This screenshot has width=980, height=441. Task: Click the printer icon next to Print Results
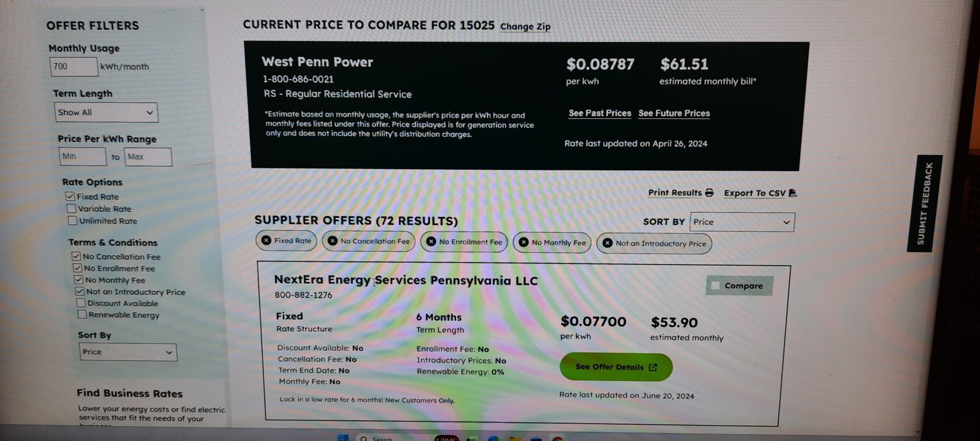pos(709,192)
